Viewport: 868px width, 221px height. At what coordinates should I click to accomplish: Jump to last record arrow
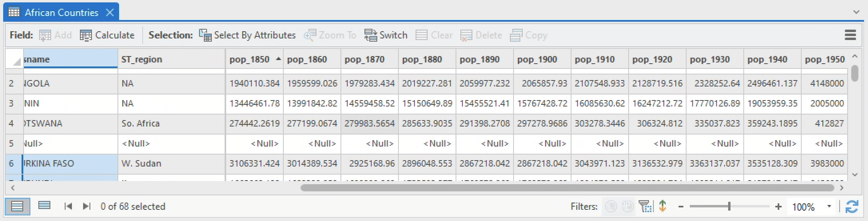pyautogui.click(x=86, y=207)
